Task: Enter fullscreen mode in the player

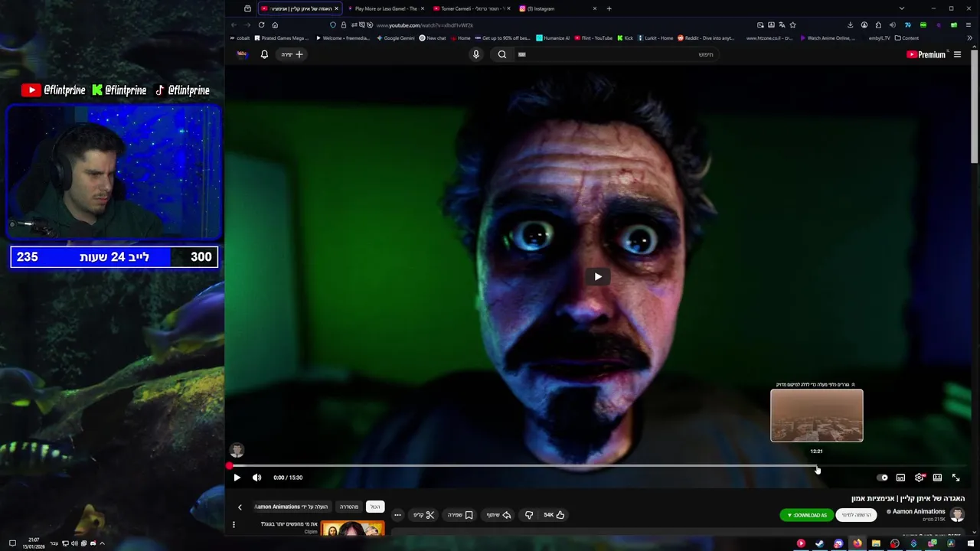Action: tap(955, 478)
